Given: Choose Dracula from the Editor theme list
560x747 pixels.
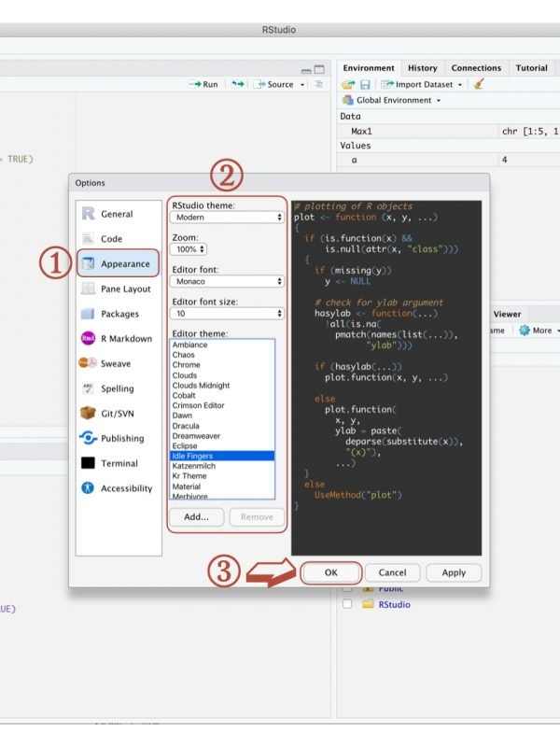Looking at the screenshot, I should pyautogui.click(x=187, y=425).
